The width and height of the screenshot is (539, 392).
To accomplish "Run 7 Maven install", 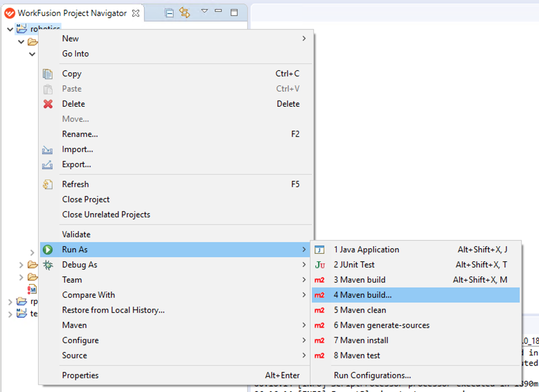I will tap(416, 340).
